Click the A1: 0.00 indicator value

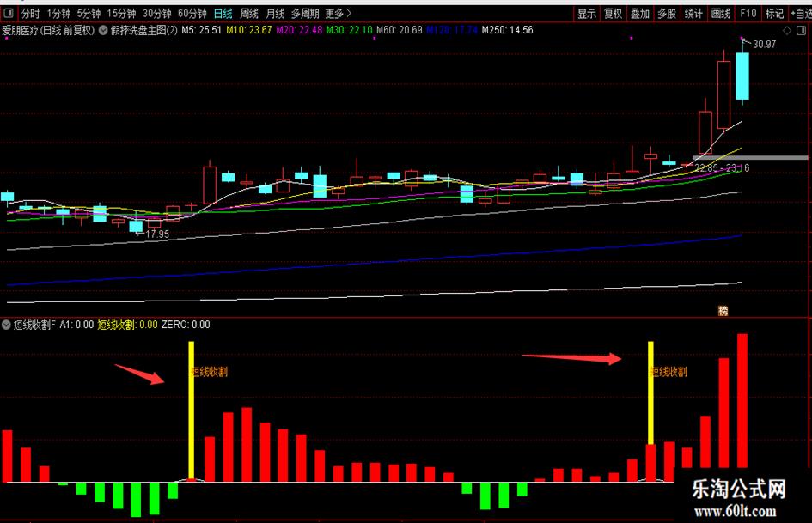76,325
